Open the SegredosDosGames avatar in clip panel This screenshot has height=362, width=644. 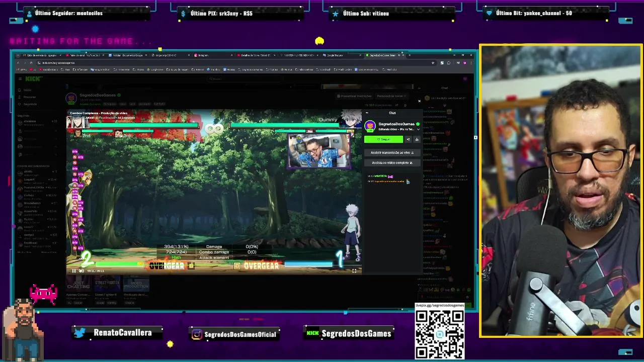pos(370,126)
